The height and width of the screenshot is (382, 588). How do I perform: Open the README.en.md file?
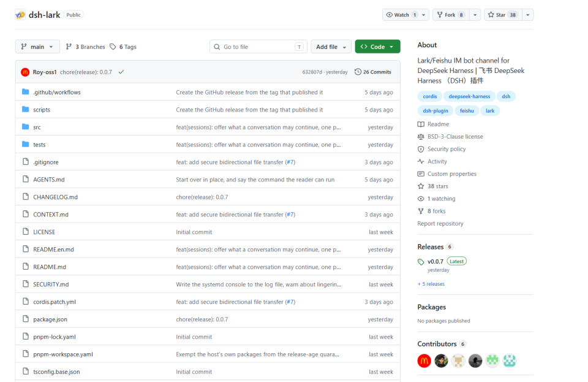tap(53, 249)
